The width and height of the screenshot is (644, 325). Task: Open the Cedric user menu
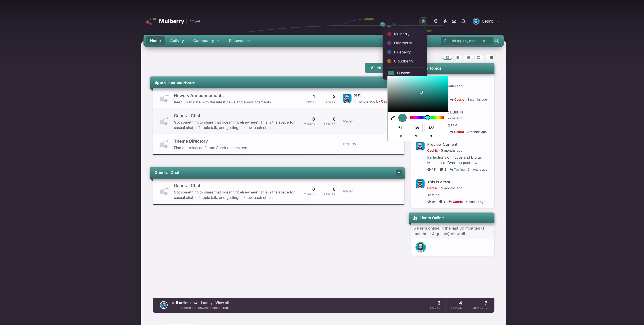pos(486,21)
